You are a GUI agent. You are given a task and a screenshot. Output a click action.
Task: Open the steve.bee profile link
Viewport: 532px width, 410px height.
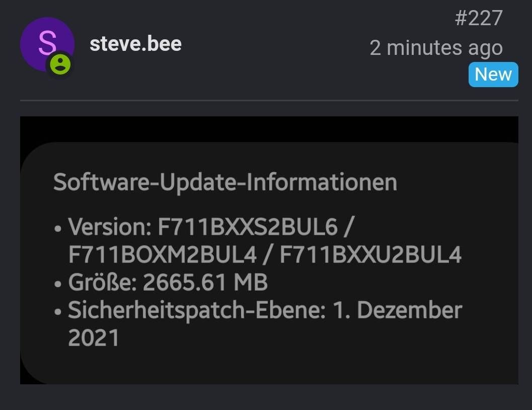coord(135,44)
